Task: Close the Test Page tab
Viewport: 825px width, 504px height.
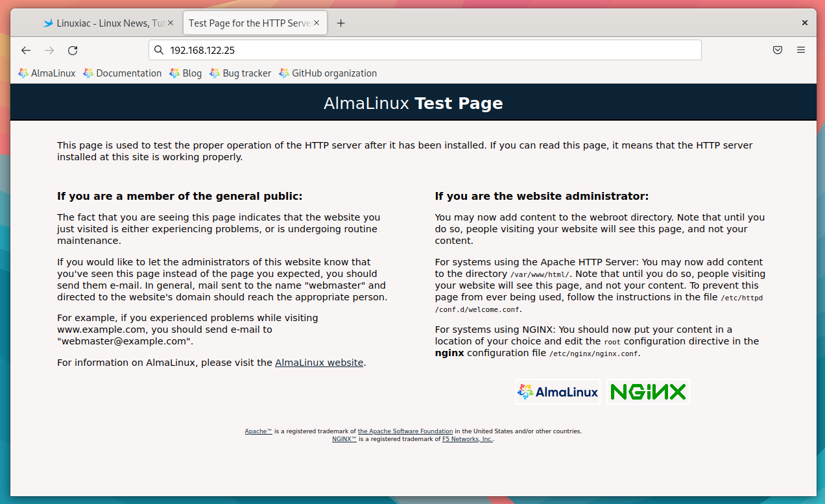Action: [317, 23]
